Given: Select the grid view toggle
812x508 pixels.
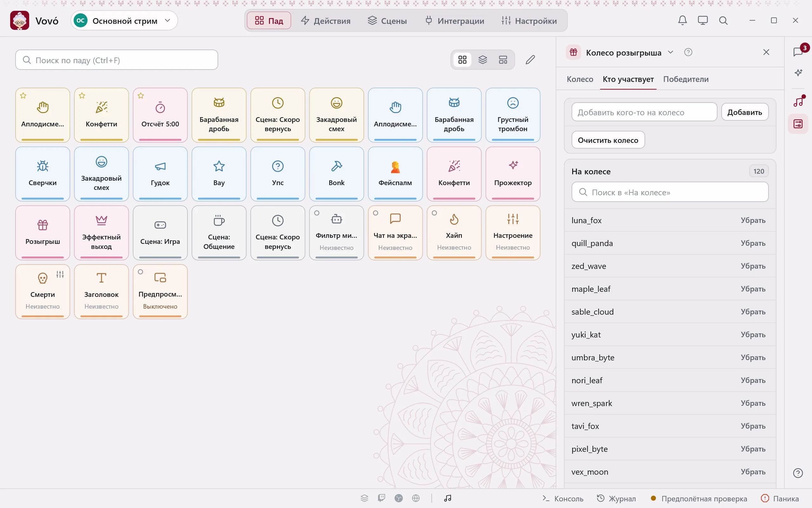Looking at the screenshot, I should click(x=462, y=60).
